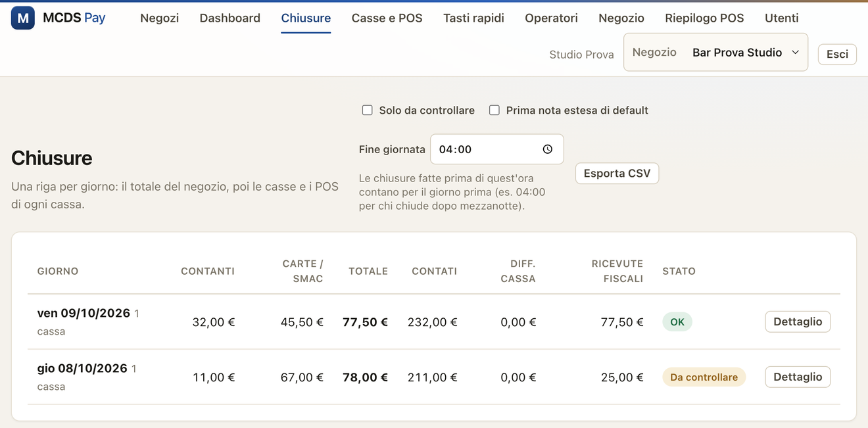This screenshot has width=868, height=428.
Task: Click the MCDS Pay logo icon
Action: (x=23, y=18)
